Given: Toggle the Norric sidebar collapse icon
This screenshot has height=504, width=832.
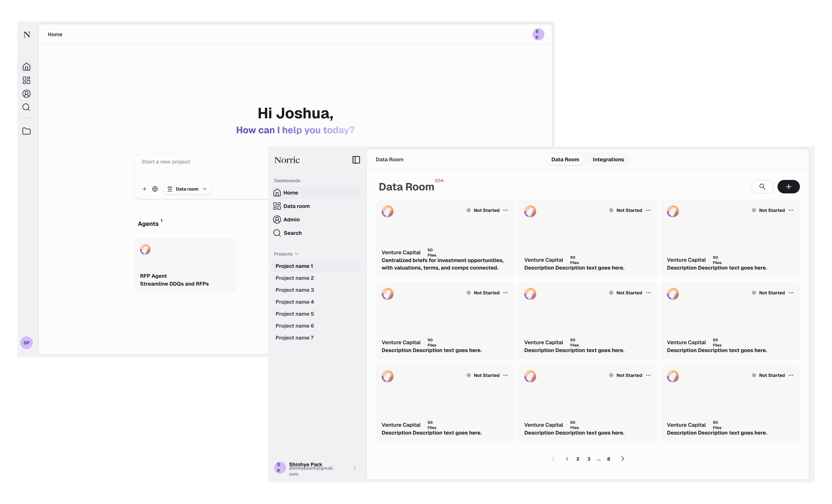Looking at the screenshot, I should tap(356, 160).
